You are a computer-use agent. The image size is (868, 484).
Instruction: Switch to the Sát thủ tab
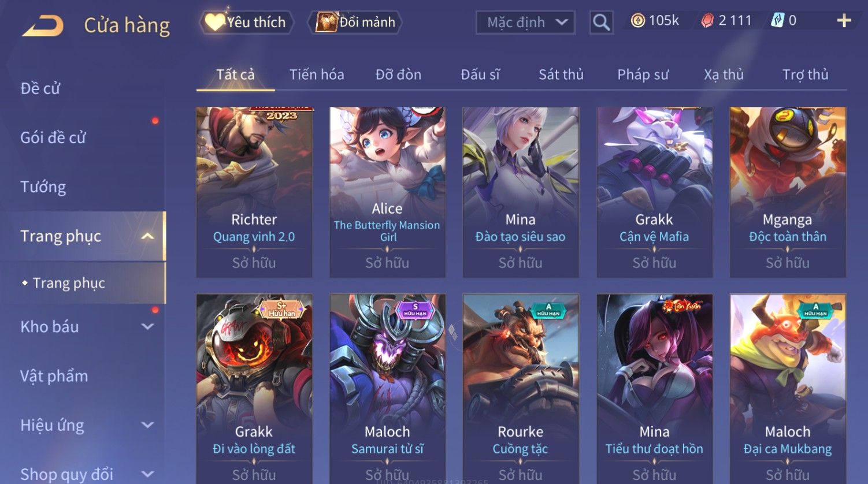click(561, 75)
